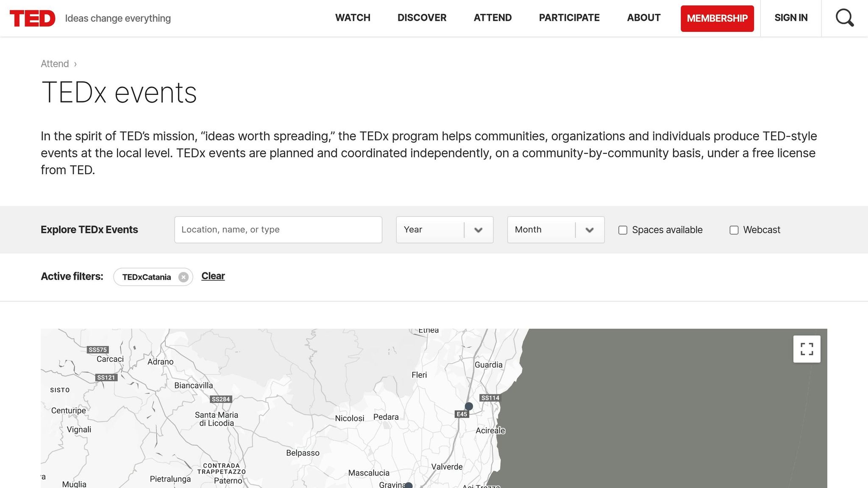Open the Participate menu
The image size is (868, 488).
point(569,18)
